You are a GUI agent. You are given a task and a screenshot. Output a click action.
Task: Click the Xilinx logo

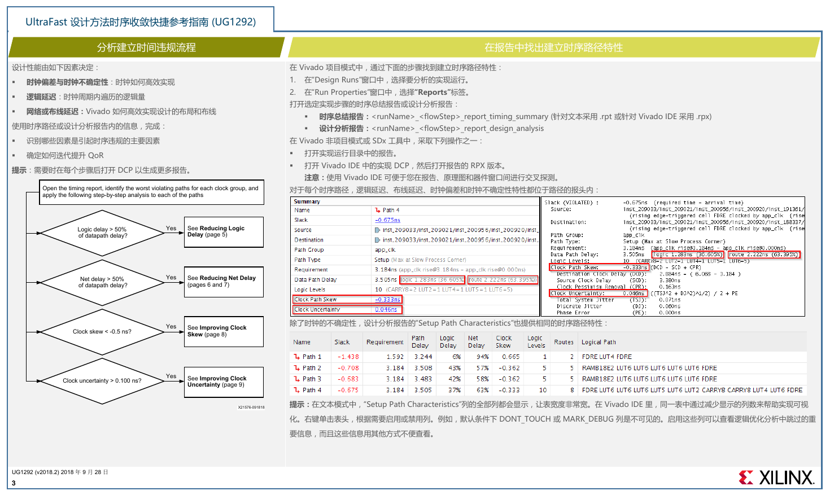pyautogui.click(x=776, y=477)
